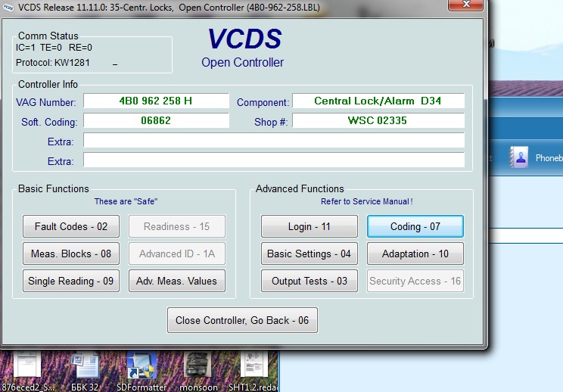Click the Component field
The image size is (563, 392).
378,101
